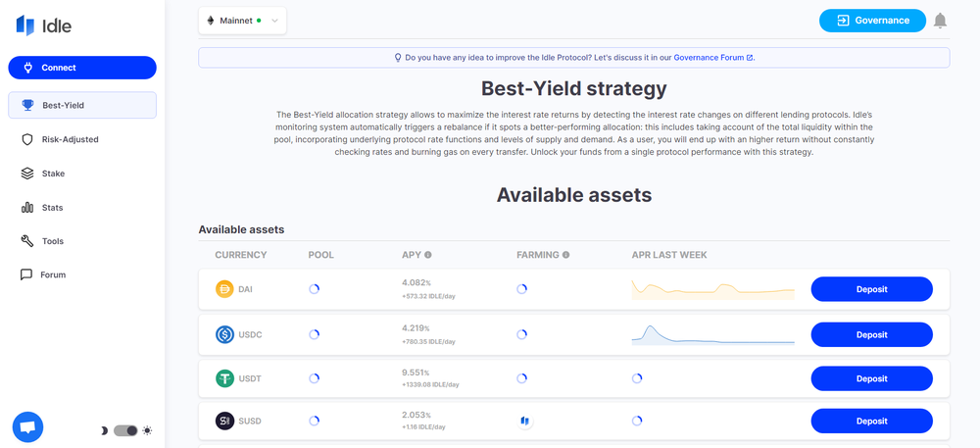980x448 pixels.
Task: Click the +1339.08 IDLE/day text
Action: pyautogui.click(x=430, y=385)
